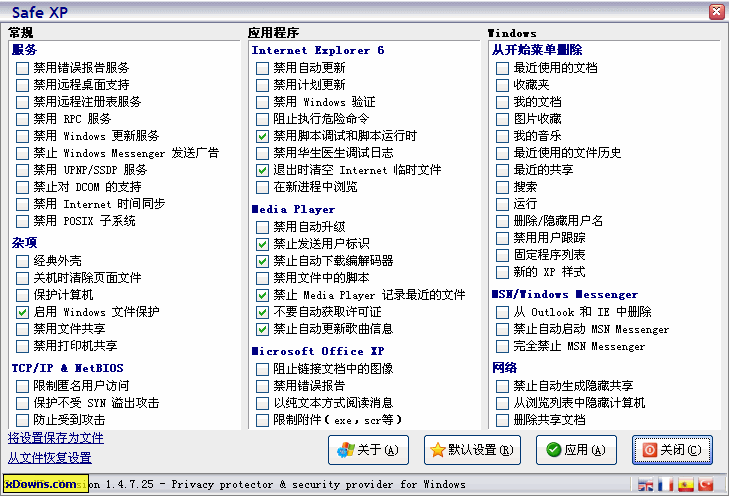Tick 禁止 Windows Messenger 发送广告
The height and width of the screenshot is (496, 729).
pyautogui.click(x=22, y=153)
